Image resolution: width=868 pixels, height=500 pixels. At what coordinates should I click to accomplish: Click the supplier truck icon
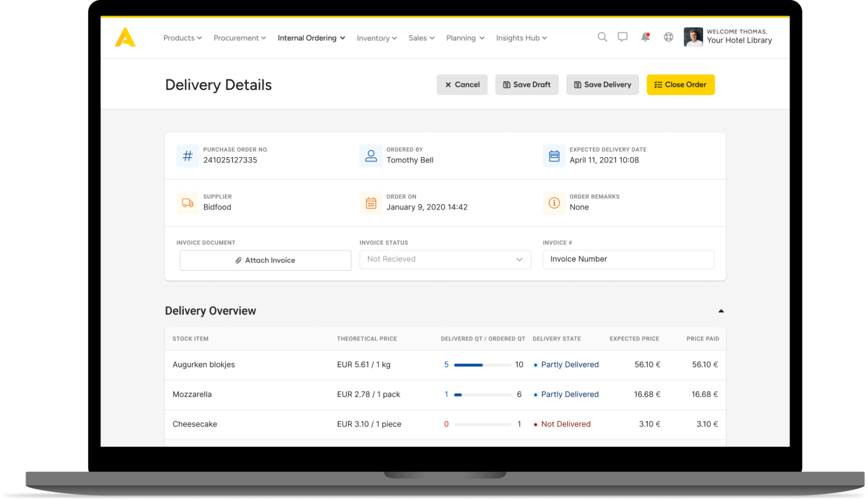(x=188, y=202)
